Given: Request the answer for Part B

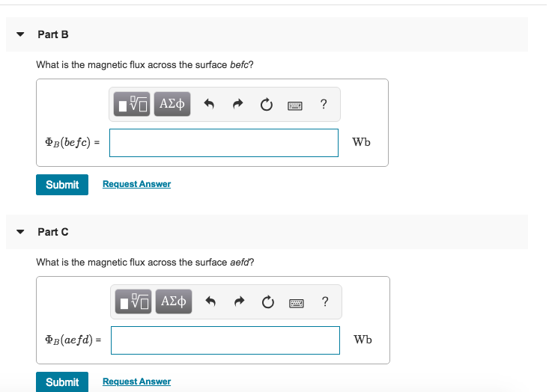Looking at the screenshot, I should [x=136, y=184].
